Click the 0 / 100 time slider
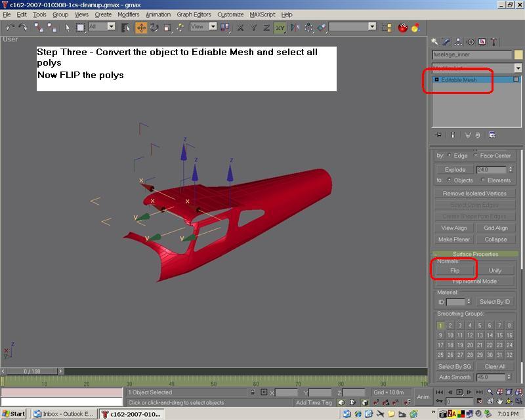The width and height of the screenshot is (525, 420). point(32,371)
